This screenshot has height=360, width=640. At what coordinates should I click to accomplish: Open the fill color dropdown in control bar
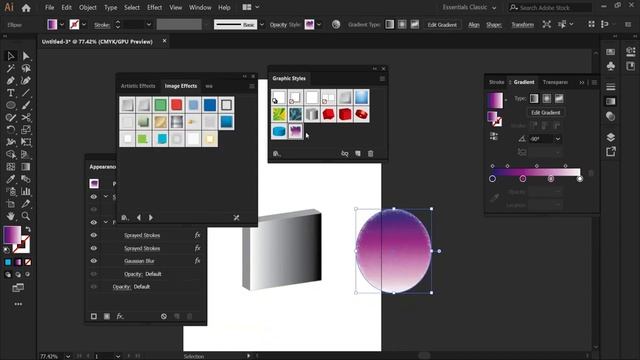[62, 24]
